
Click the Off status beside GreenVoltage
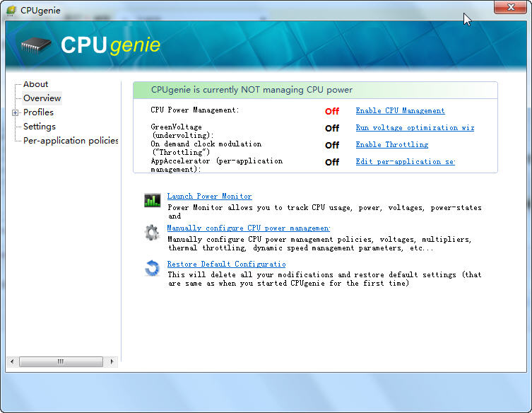[332, 129]
